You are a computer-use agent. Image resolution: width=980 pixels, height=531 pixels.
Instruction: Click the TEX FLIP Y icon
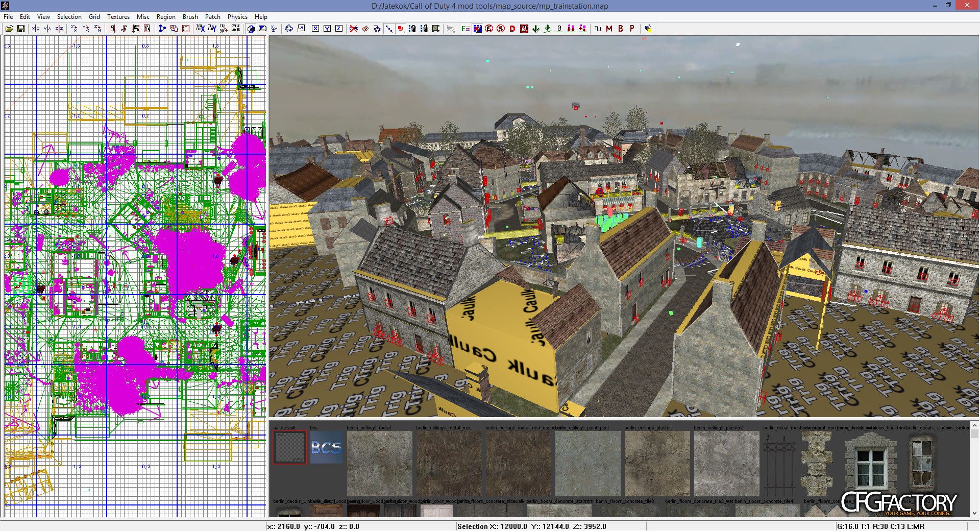[x=212, y=29]
